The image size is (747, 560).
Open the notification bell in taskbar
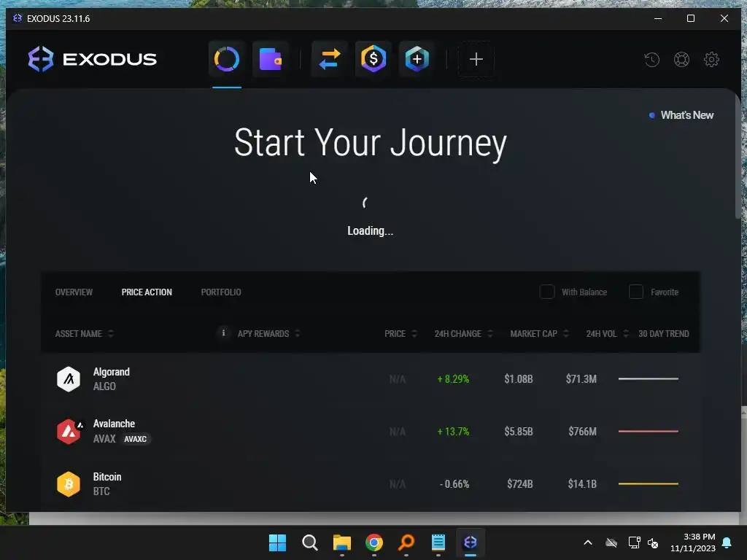(727, 542)
